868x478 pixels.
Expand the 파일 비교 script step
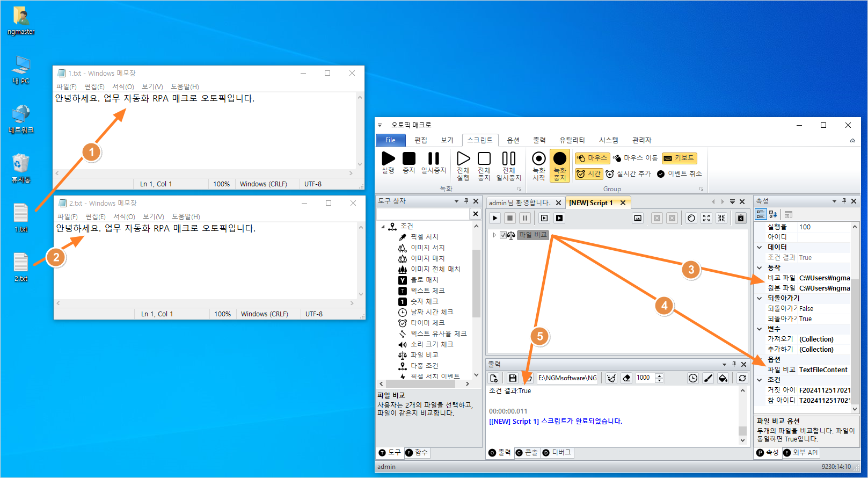pos(494,235)
